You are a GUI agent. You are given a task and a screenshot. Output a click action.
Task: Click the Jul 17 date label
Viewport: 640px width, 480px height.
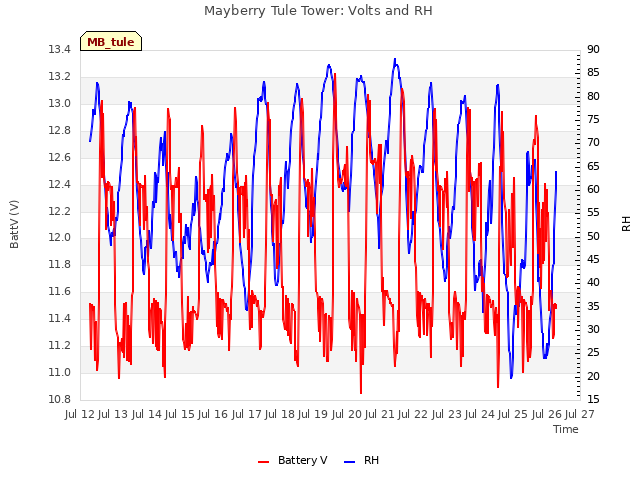point(247,415)
